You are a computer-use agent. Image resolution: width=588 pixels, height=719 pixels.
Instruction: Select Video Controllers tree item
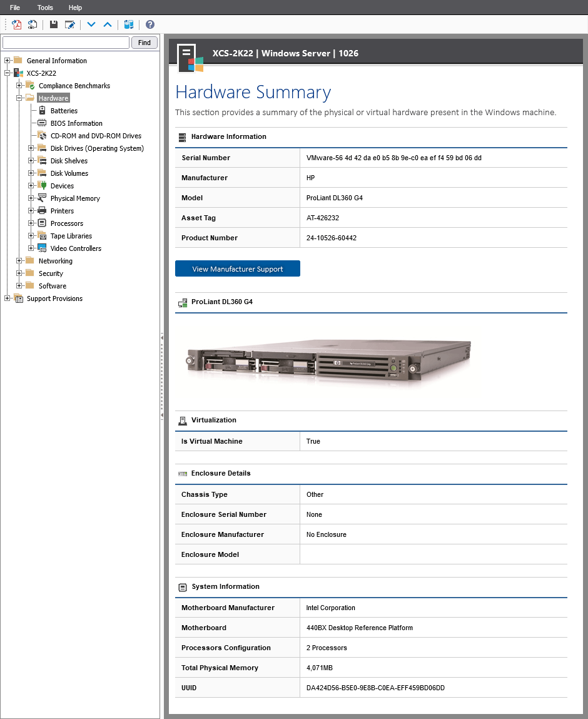point(76,248)
